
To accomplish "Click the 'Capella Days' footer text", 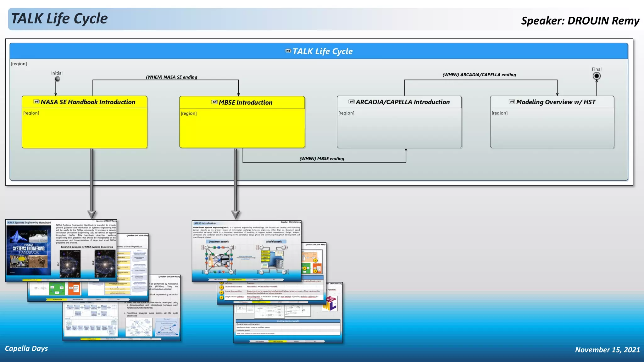I will click(26, 348).
